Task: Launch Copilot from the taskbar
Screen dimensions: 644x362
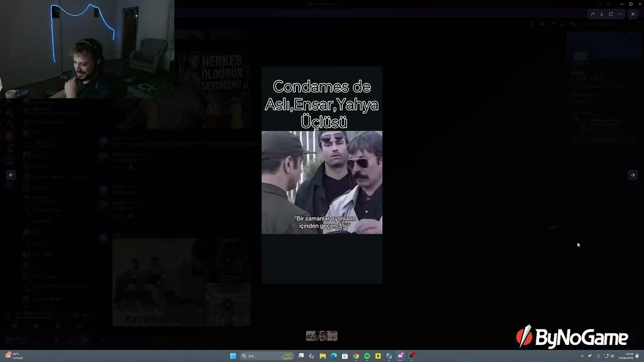Action: (x=312, y=356)
